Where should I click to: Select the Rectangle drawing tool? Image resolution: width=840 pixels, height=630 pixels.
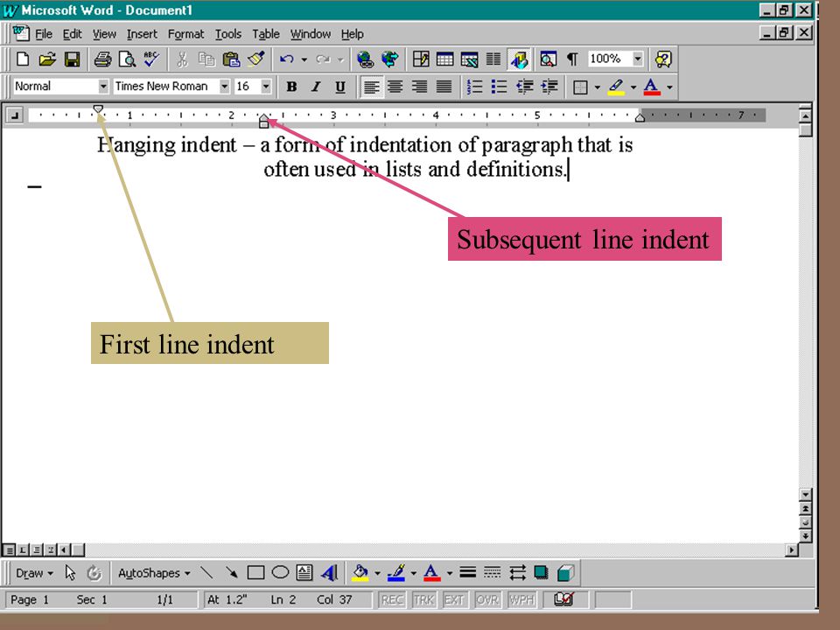click(x=256, y=573)
